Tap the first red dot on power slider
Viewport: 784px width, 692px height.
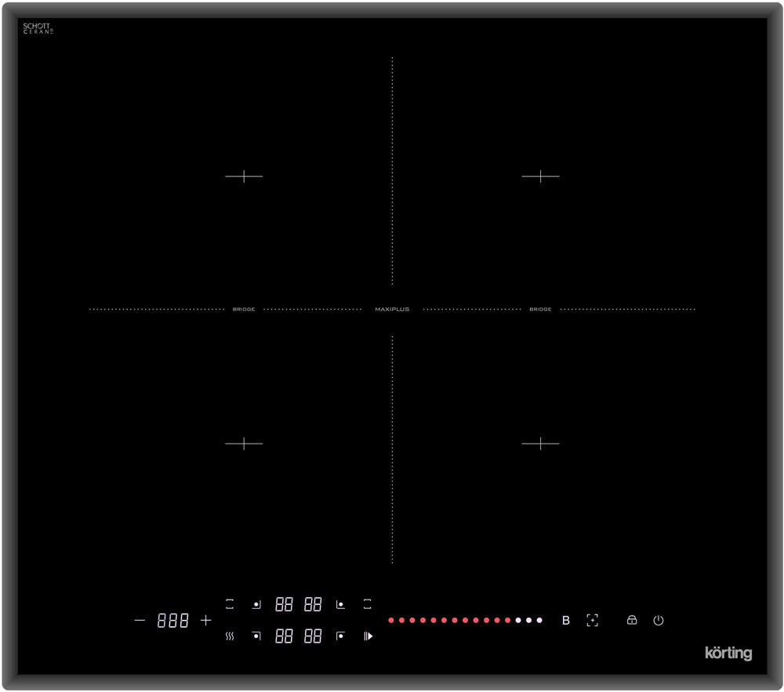pyautogui.click(x=391, y=620)
